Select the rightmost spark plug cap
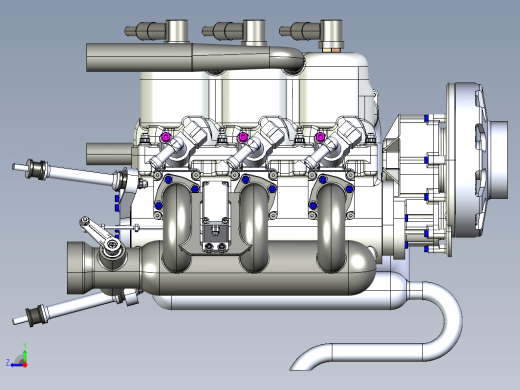The image size is (520, 390). pos(311,33)
